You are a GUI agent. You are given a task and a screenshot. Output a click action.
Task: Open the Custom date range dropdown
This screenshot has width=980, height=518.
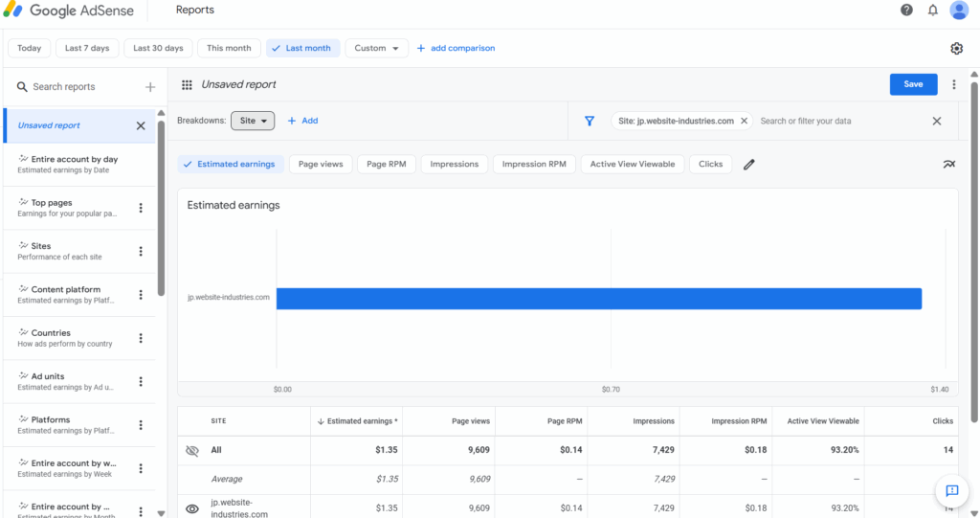click(x=376, y=48)
